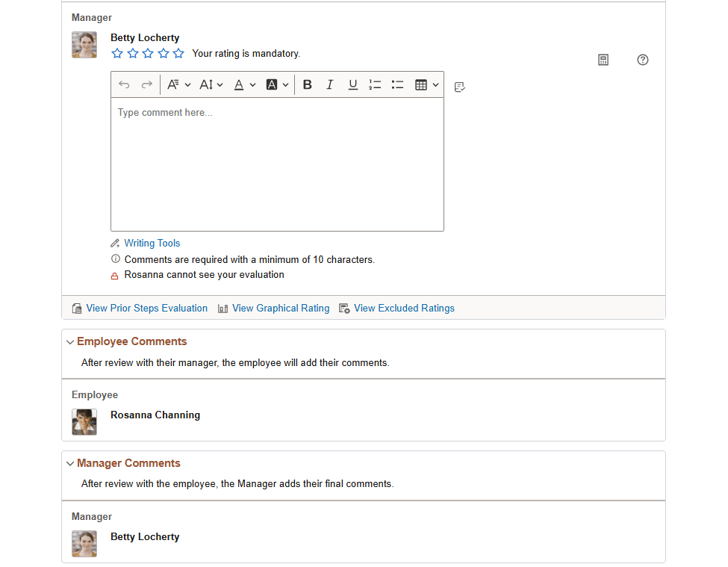Open View Prior Steps Evaluation
Image resolution: width=728 pixels, height=567 pixels.
click(146, 308)
